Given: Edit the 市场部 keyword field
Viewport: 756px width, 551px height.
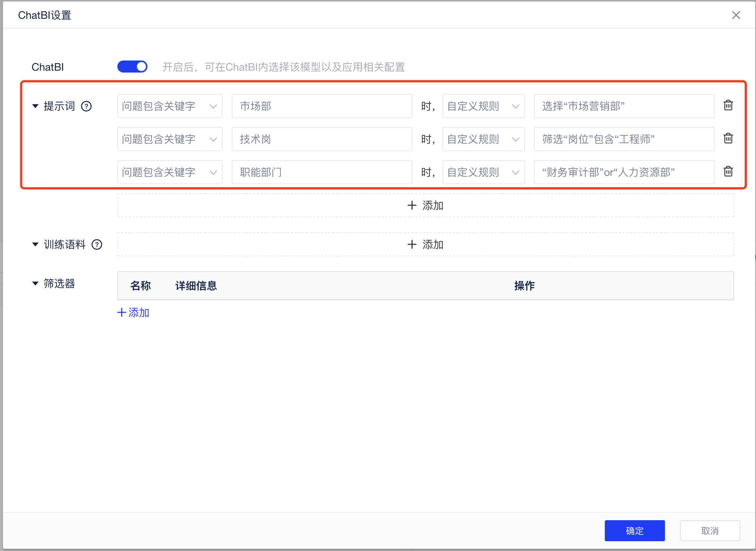Looking at the screenshot, I should pos(322,106).
